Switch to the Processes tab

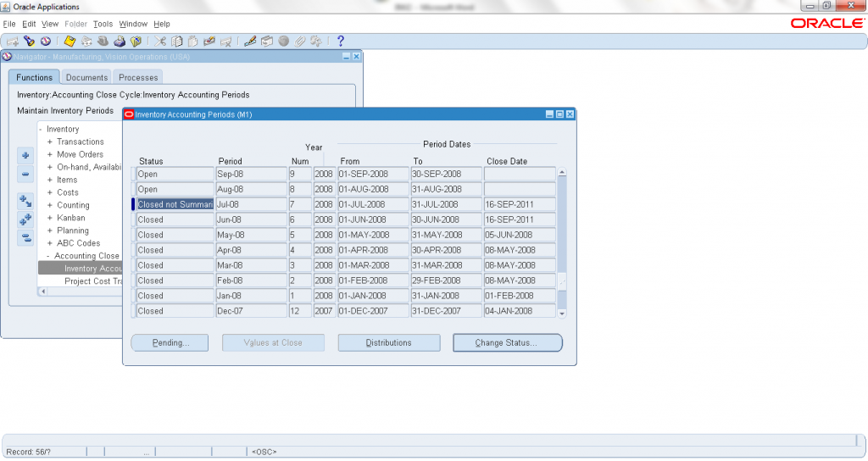[x=137, y=77]
